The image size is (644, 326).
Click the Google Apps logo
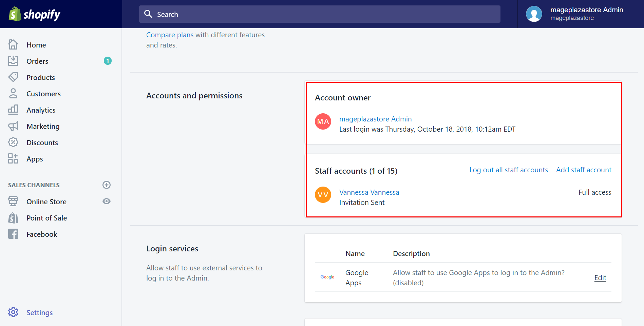pyautogui.click(x=327, y=277)
